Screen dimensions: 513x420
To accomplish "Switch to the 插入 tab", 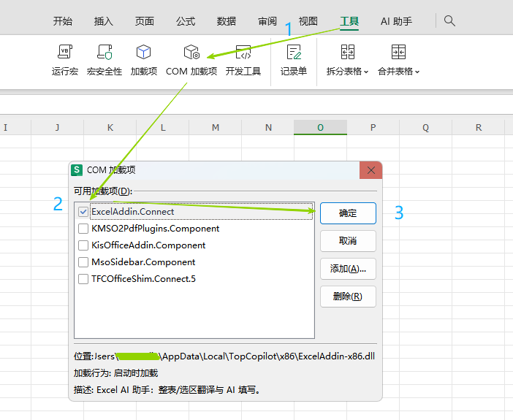I will [103, 21].
